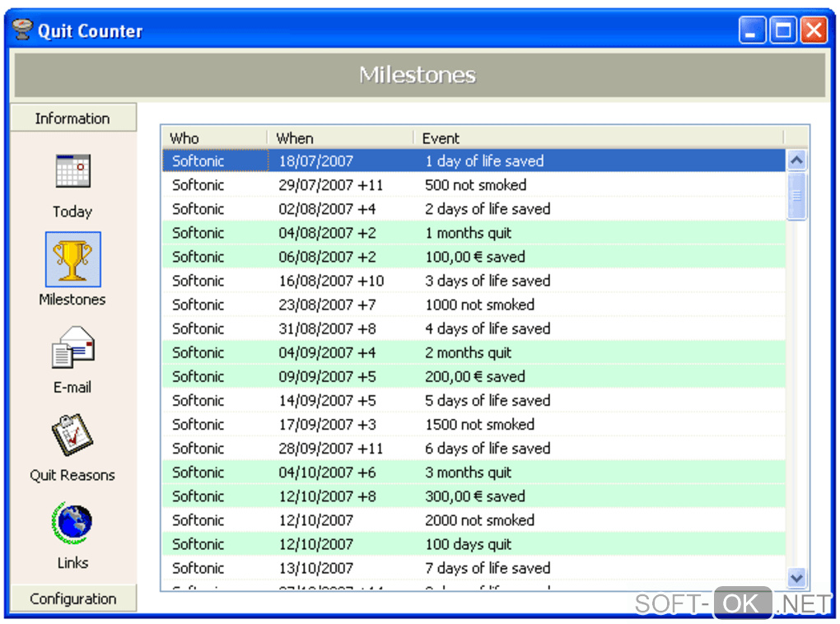Image resolution: width=840 pixels, height=624 pixels.
Task: Switch to the Information tab
Action: coord(72,118)
